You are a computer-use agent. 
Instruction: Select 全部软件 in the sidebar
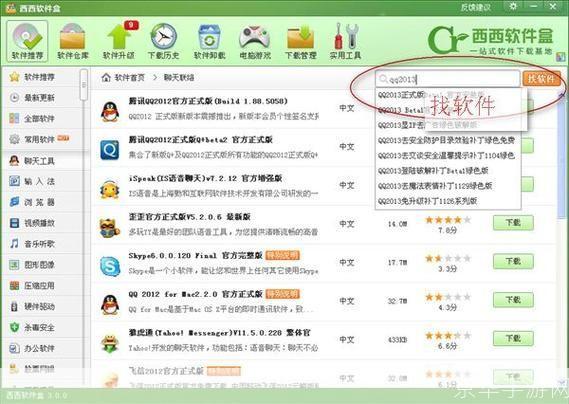point(40,118)
